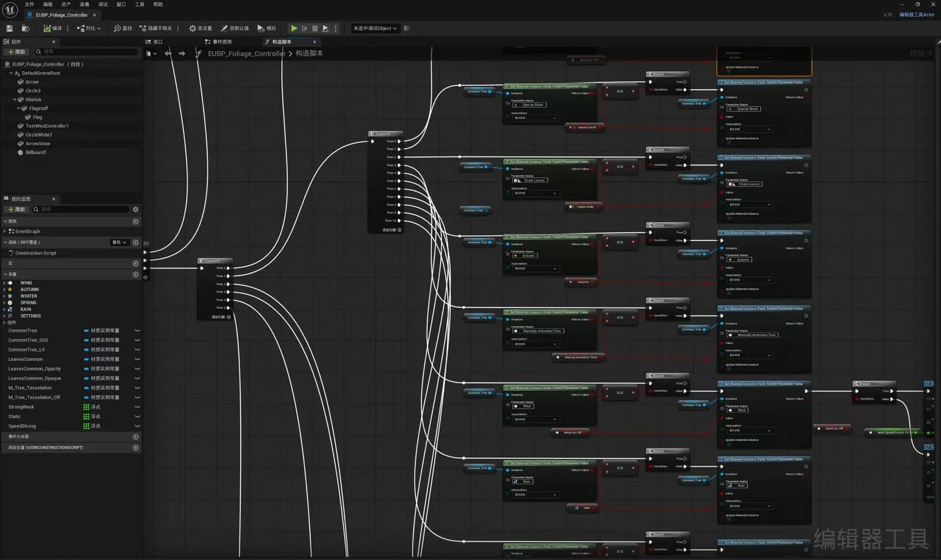Compile the blueprint with 编译 button
The image size is (941, 560).
coord(52,28)
